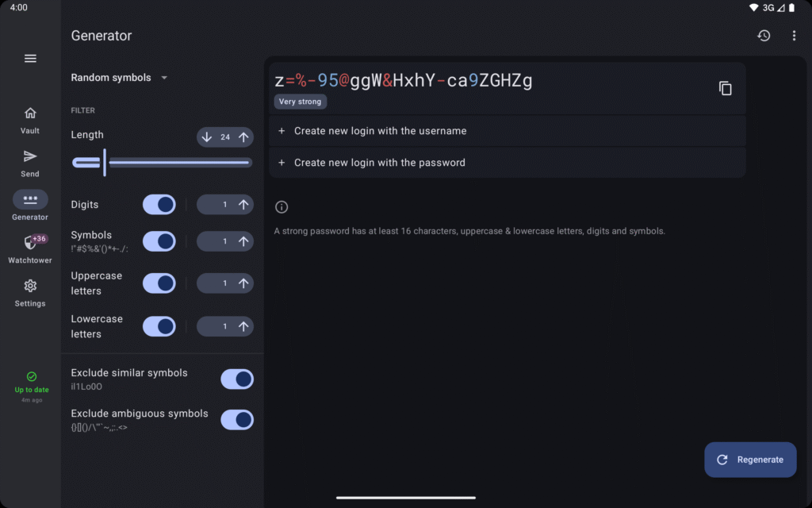Disable the Digits toggle
The image size is (812, 508).
pyautogui.click(x=159, y=204)
